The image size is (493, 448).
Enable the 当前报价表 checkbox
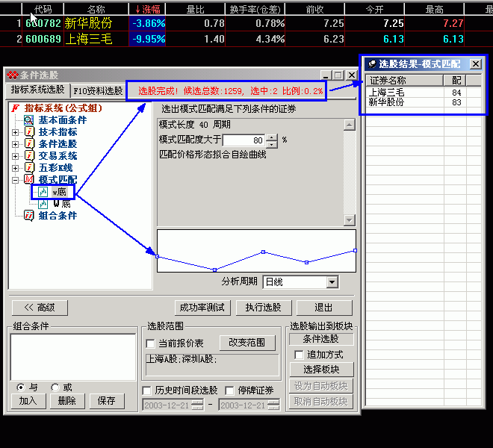pyautogui.click(x=151, y=343)
